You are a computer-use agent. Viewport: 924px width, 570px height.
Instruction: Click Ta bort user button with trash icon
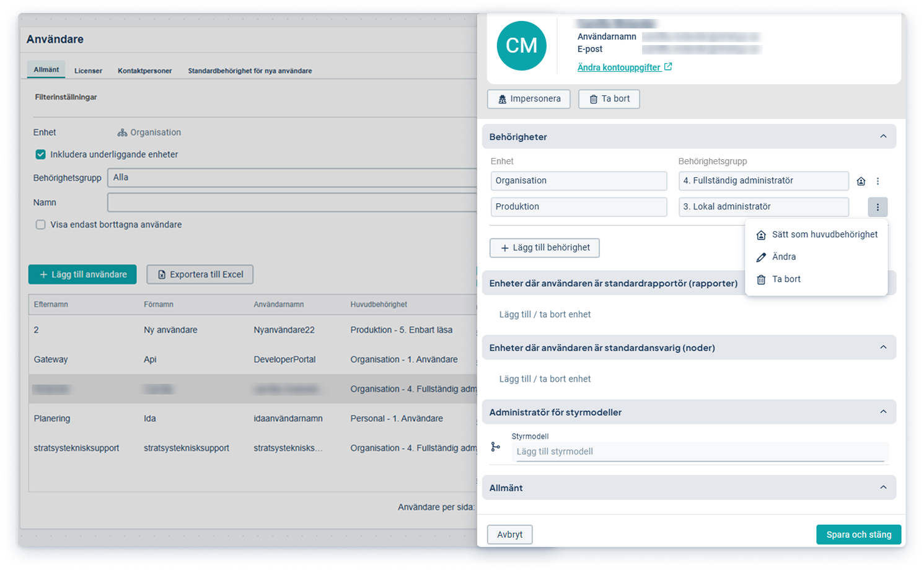pos(609,99)
